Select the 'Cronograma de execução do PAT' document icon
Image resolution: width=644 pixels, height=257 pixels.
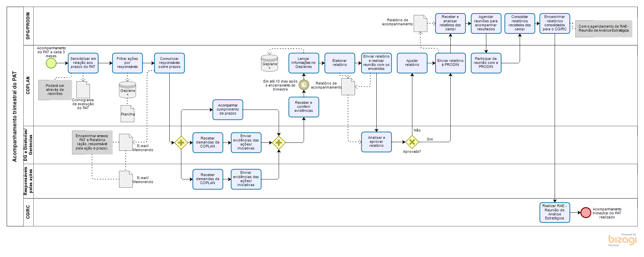83,90
